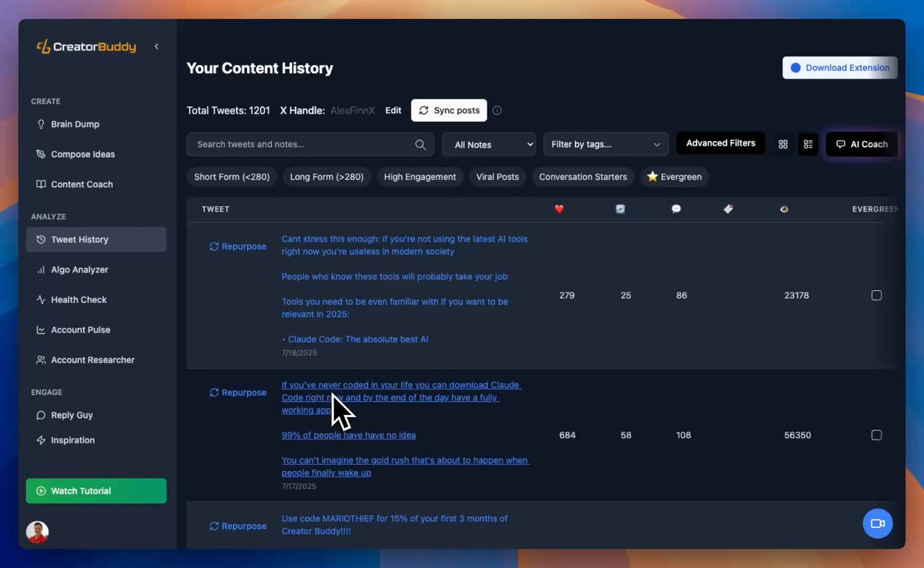924x568 pixels.
Task: Click the 108 replies value
Action: (x=683, y=436)
